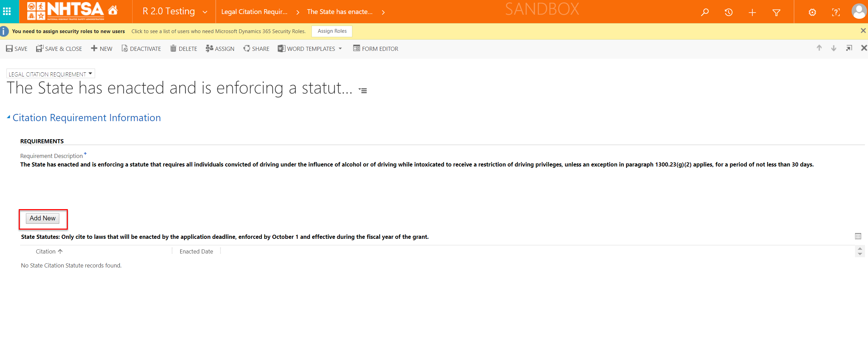The width and height of the screenshot is (868, 348).
Task: Open the search magnifier icon
Action: [705, 12]
